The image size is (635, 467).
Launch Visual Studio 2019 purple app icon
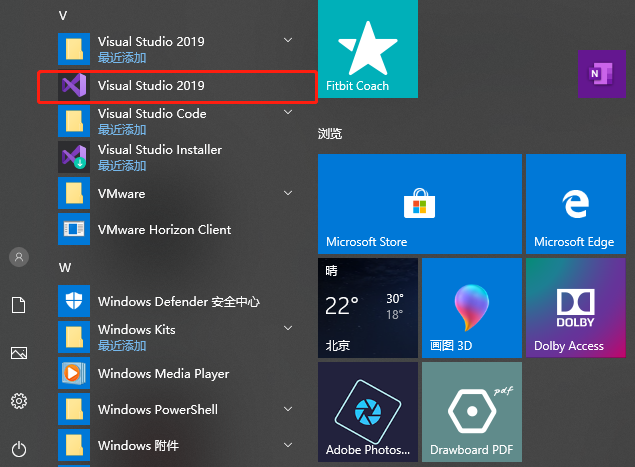(74, 85)
